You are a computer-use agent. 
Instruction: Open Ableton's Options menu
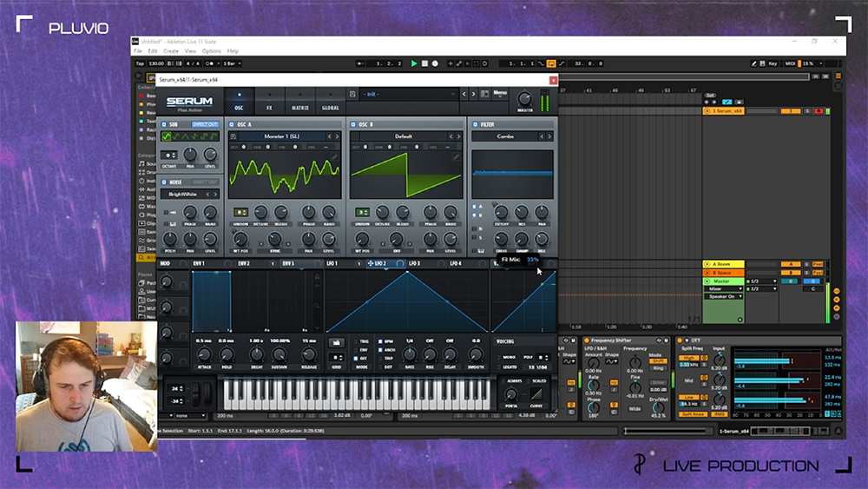point(212,51)
